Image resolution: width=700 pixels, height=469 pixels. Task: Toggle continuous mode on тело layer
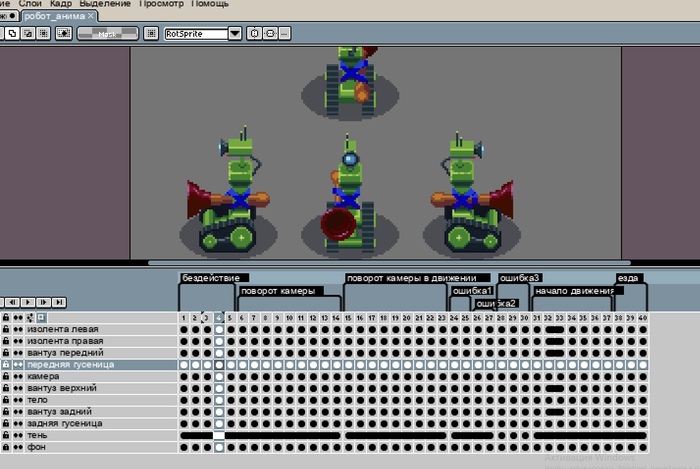(x=18, y=400)
